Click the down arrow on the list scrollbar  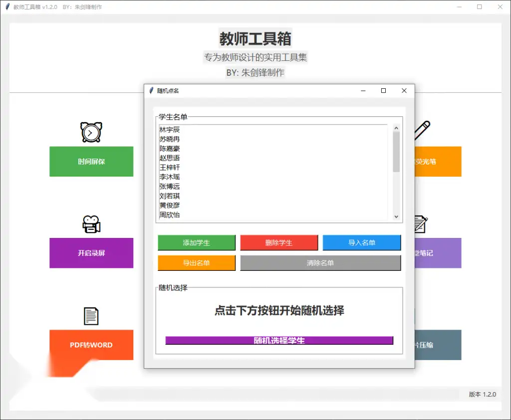pyautogui.click(x=397, y=216)
